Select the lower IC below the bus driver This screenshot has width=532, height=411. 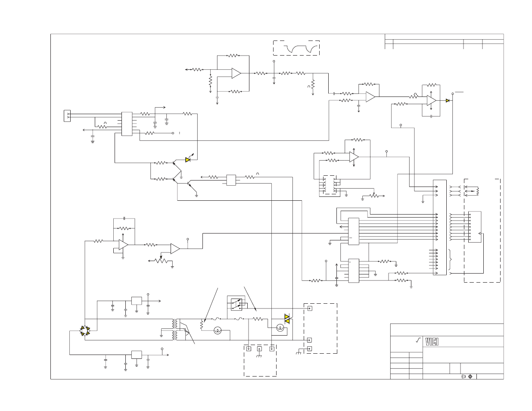pos(353,271)
